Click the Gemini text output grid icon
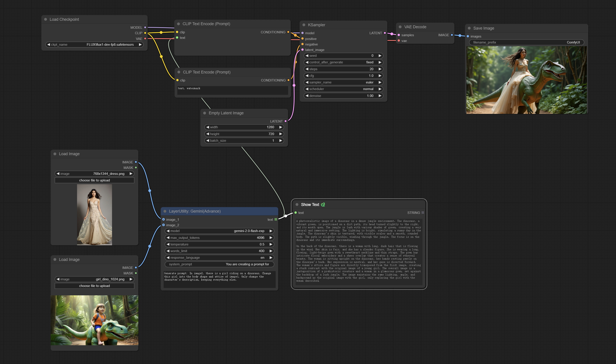Viewport: 616px width, 364px height. click(x=275, y=220)
